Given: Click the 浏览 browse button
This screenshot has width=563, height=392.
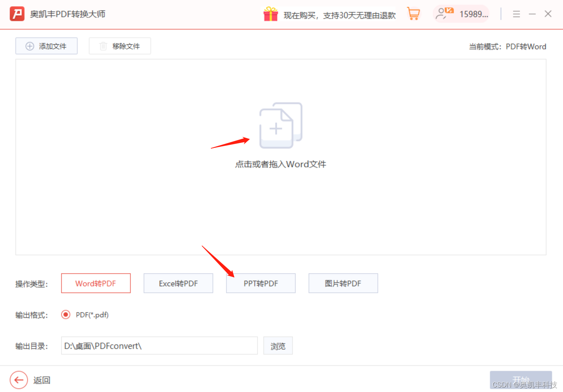Looking at the screenshot, I should [278, 346].
